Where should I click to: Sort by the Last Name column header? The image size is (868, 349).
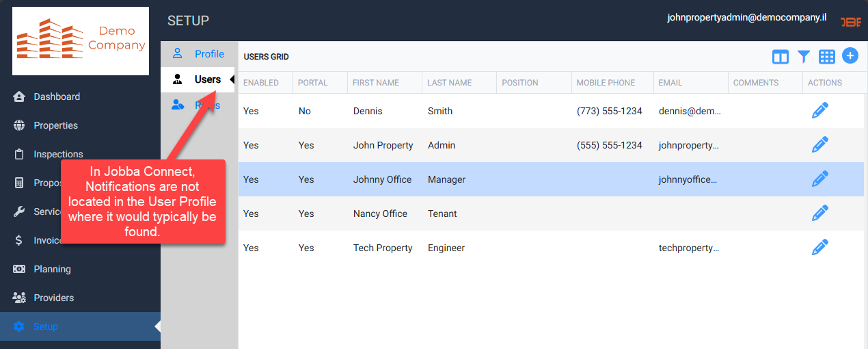point(449,83)
